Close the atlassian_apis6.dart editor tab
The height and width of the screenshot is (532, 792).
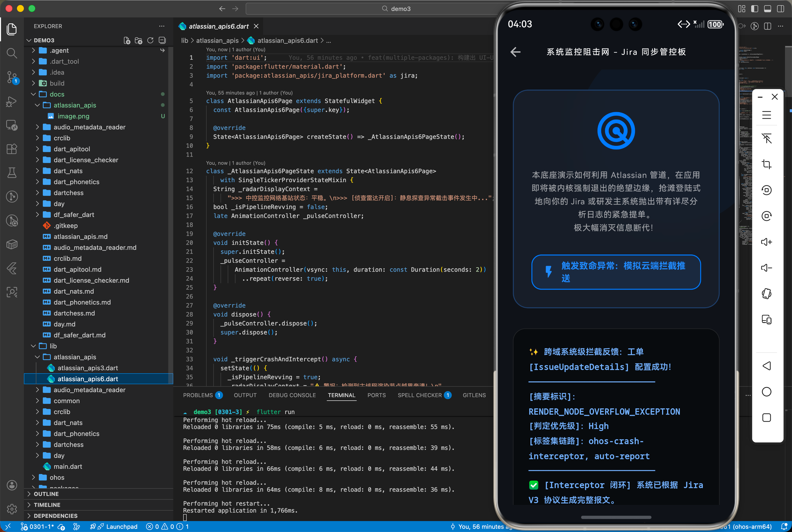pyautogui.click(x=256, y=26)
